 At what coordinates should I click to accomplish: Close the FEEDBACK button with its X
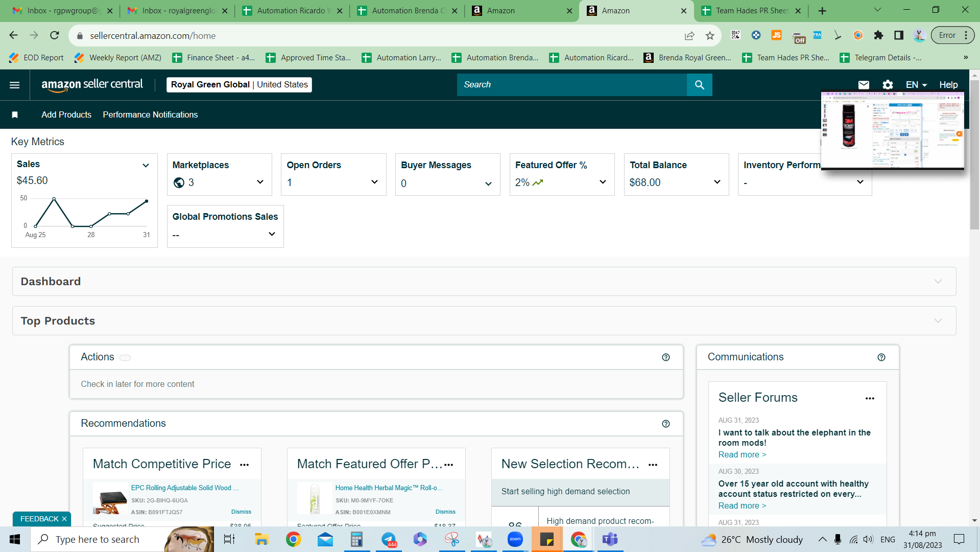click(64, 519)
